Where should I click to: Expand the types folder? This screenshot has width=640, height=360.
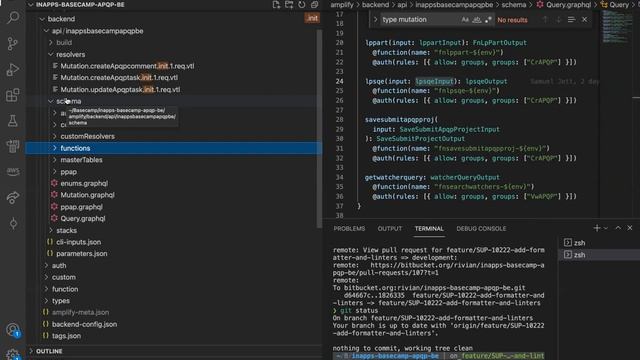(174, 301)
